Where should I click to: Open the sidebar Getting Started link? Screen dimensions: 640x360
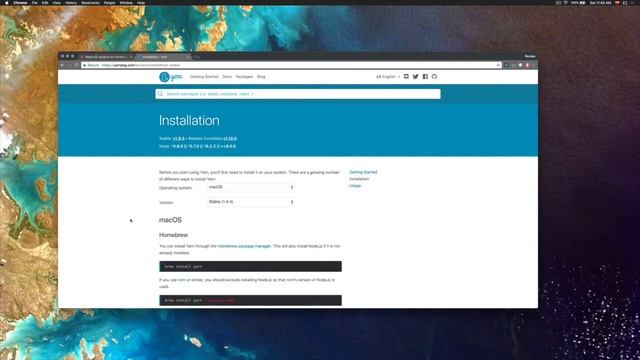tap(363, 172)
